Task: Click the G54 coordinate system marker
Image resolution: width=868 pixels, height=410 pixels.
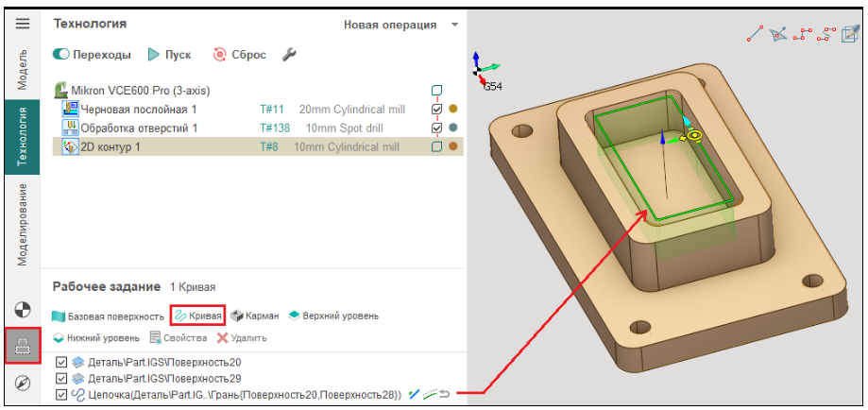Action: (x=492, y=85)
